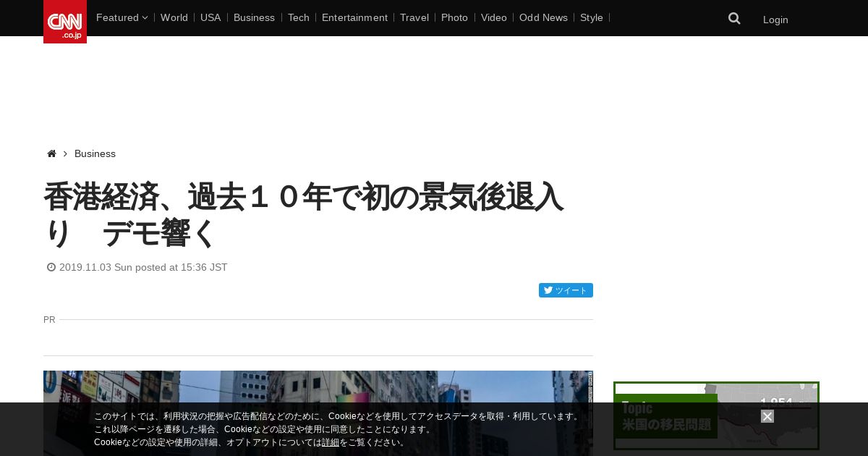Go to the Video section
Image resolution: width=868 pixels, height=456 pixels.
tap(494, 17)
